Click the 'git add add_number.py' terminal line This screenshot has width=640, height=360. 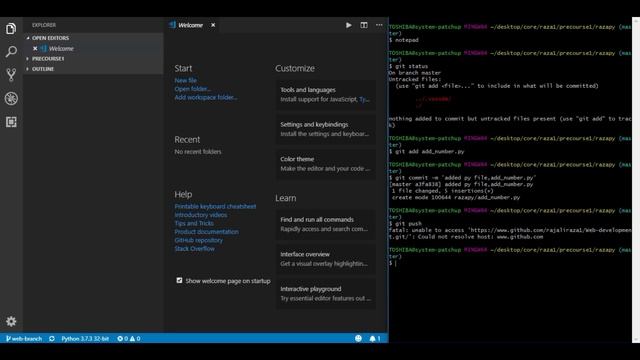point(427,151)
